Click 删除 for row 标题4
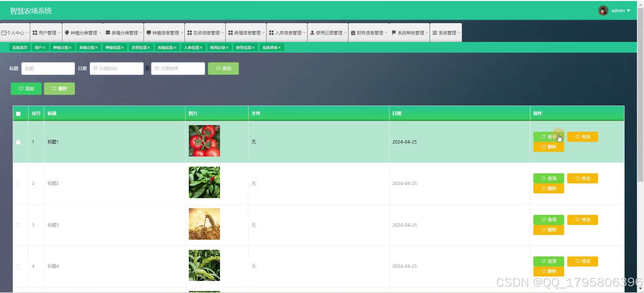Screen dimensions: 644x293 click(x=549, y=271)
